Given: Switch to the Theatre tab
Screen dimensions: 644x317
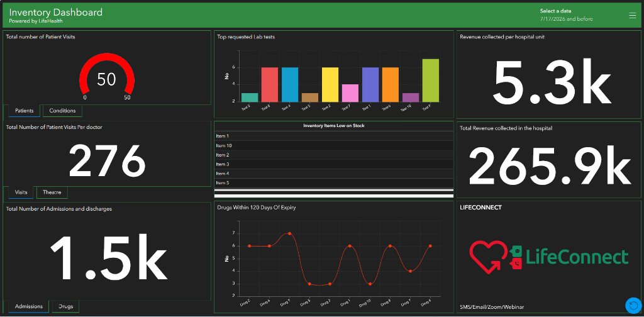Looking at the screenshot, I should (x=52, y=192).
